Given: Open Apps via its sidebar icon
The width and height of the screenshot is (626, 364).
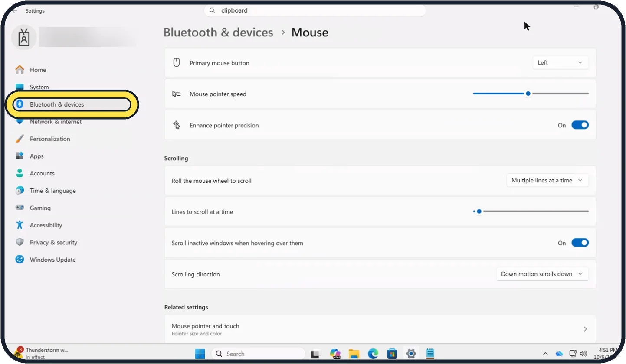Looking at the screenshot, I should pyautogui.click(x=20, y=156).
